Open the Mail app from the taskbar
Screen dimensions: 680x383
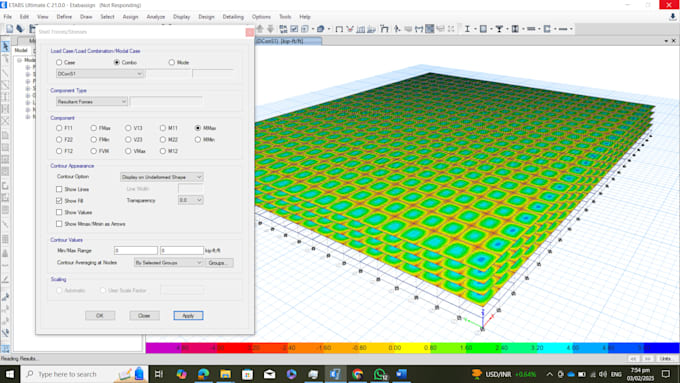(x=269, y=374)
